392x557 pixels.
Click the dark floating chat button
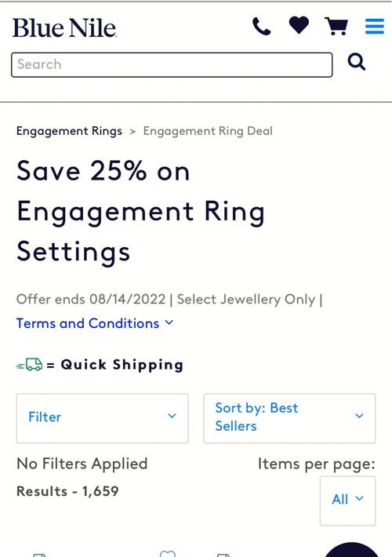(351, 550)
